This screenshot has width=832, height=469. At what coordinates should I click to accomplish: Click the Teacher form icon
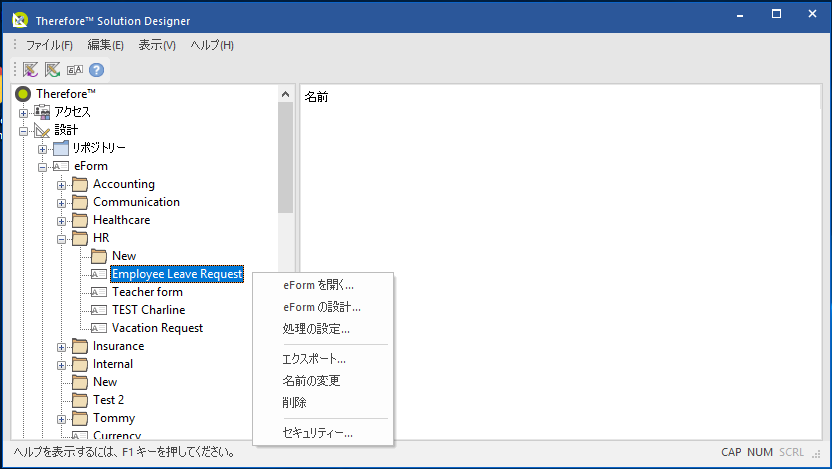click(x=99, y=292)
